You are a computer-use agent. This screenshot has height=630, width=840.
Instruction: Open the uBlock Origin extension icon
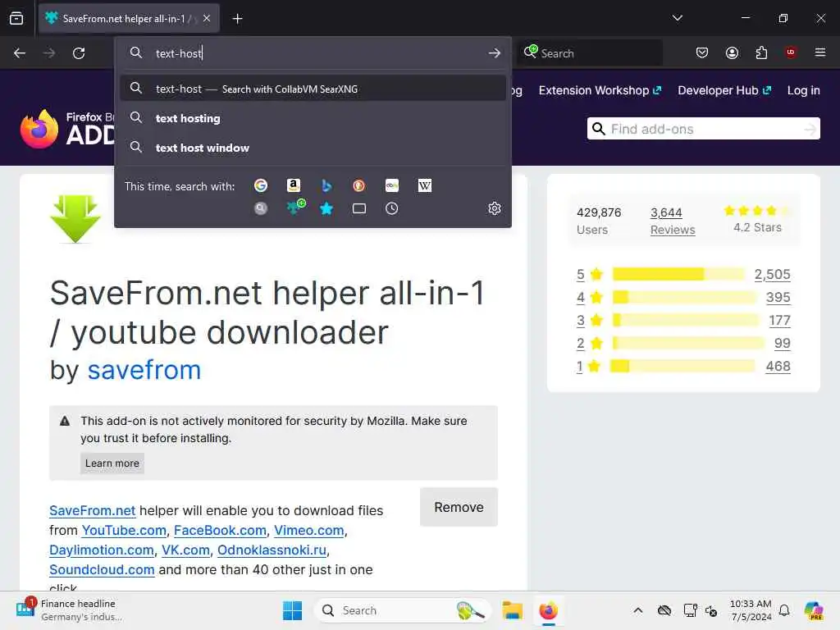(791, 52)
